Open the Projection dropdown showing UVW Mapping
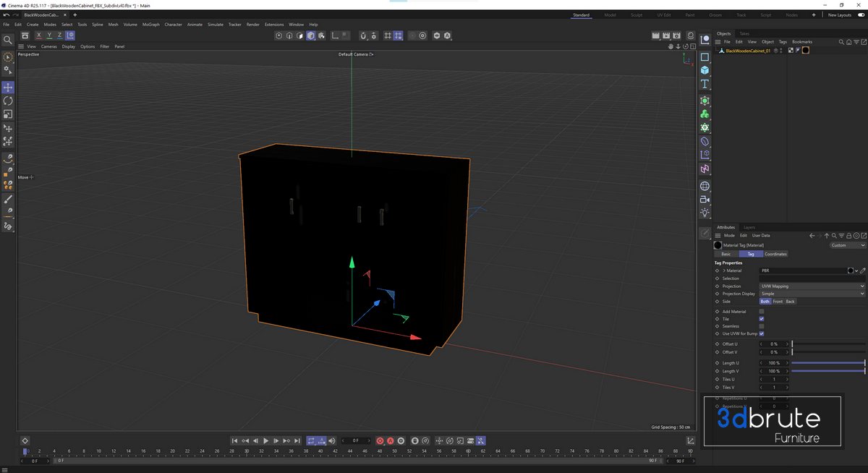This screenshot has width=868, height=473. pyautogui.click(x=811, y=286)
